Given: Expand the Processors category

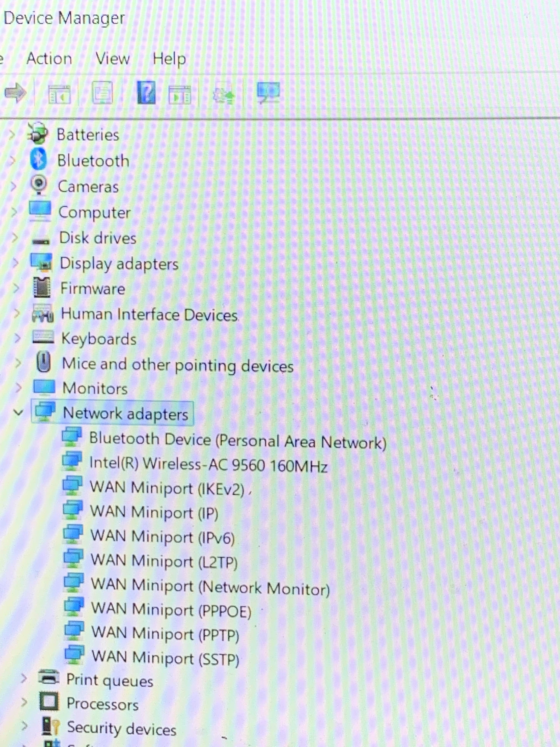Looking at the screenshot, I should (x=24, y=702).
